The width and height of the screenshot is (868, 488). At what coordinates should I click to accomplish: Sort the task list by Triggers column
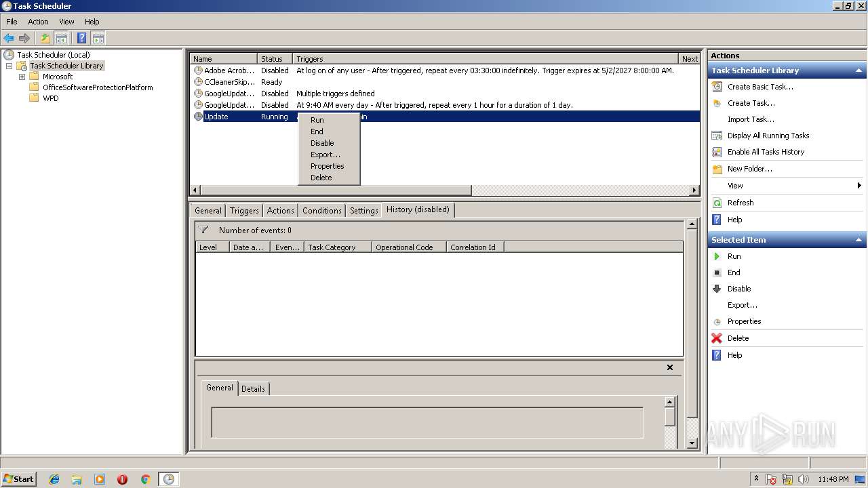(486, 59)
